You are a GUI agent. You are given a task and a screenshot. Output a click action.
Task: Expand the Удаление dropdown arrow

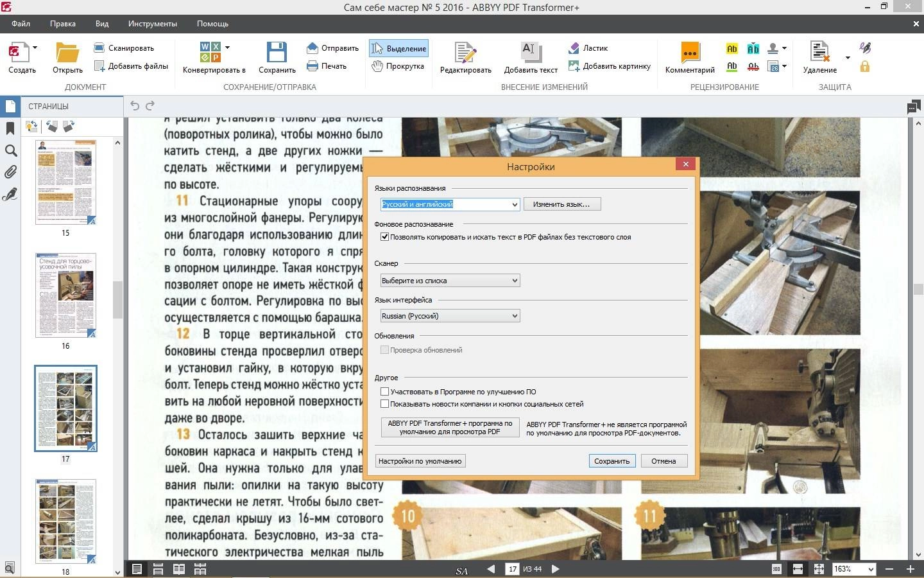(x=848, y=58)
